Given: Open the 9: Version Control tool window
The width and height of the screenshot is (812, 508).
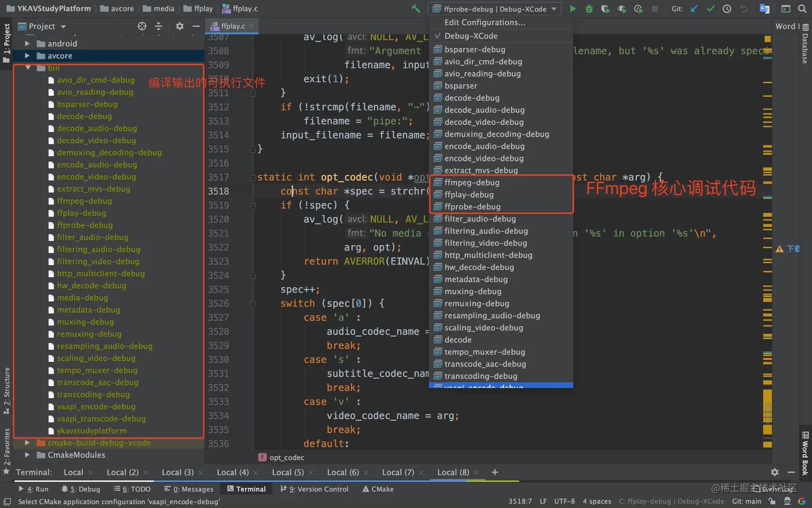Looking at the screenshot, I should [x=314, y=489].
